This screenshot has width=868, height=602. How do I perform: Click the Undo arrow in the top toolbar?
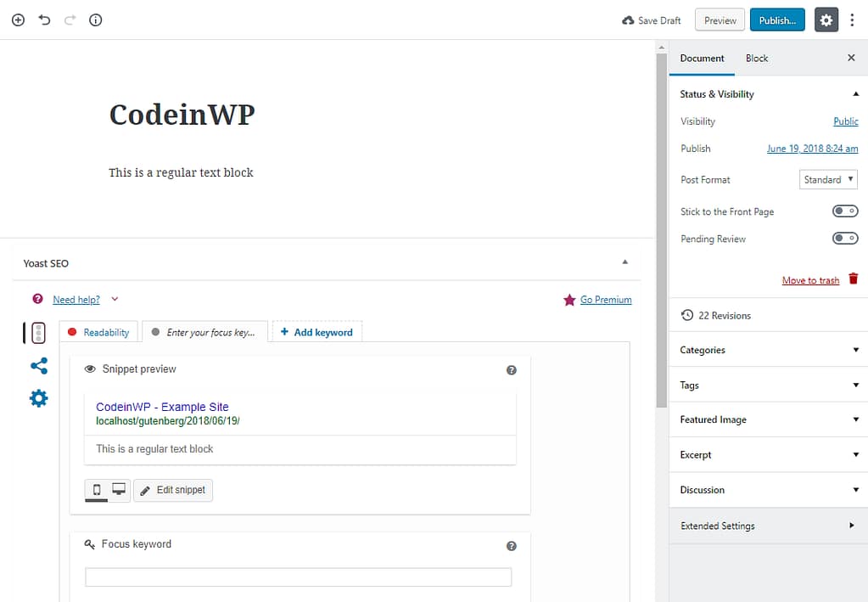[44, 20]
